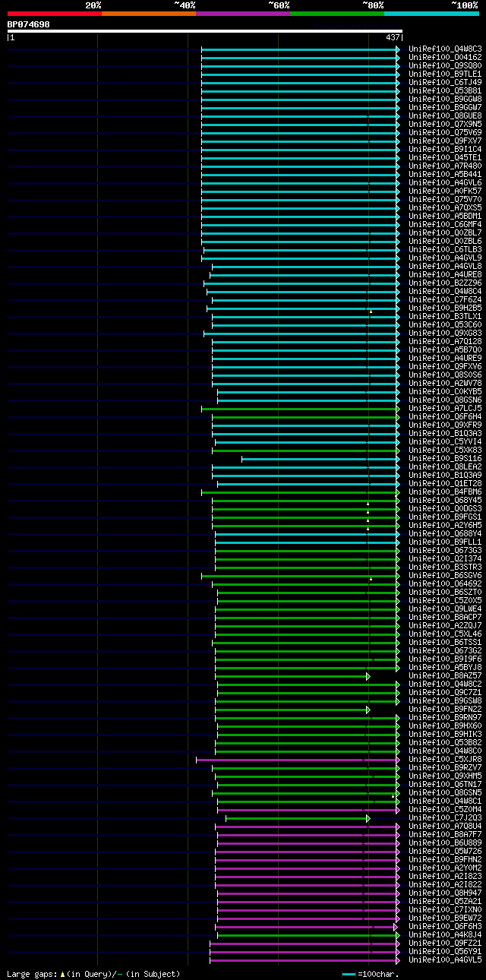Select label UniRef100_C5Z0X5
This screenshot has height=980, width=486.
445,600
